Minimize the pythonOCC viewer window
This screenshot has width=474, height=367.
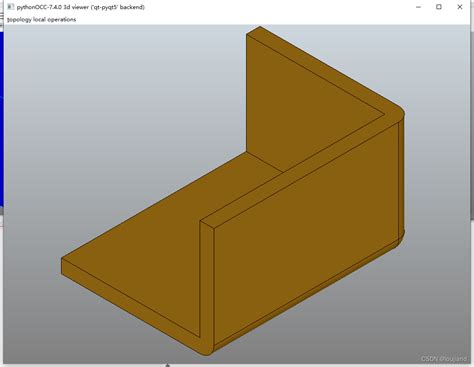419,7
